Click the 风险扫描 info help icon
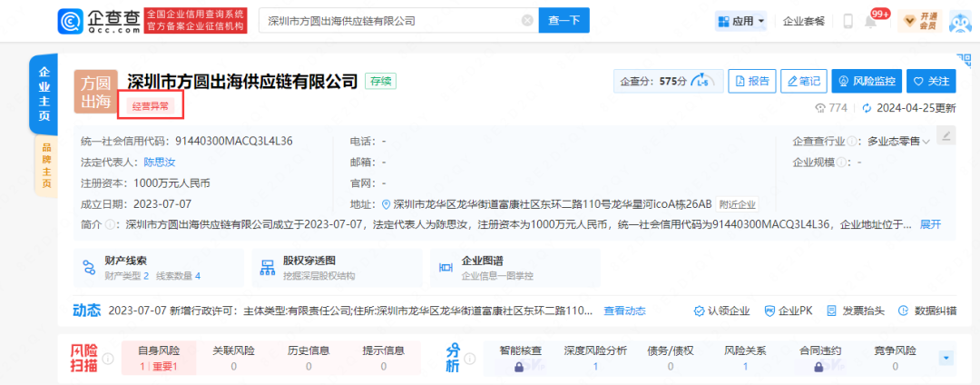The image size is (980, 385). click(x=107, y=359)
